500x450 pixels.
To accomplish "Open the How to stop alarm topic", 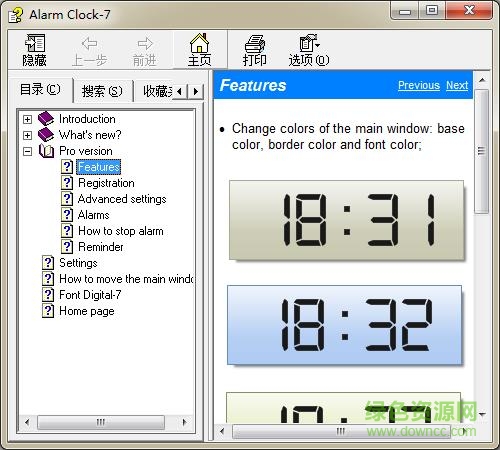I will click(x=121, y=231).
